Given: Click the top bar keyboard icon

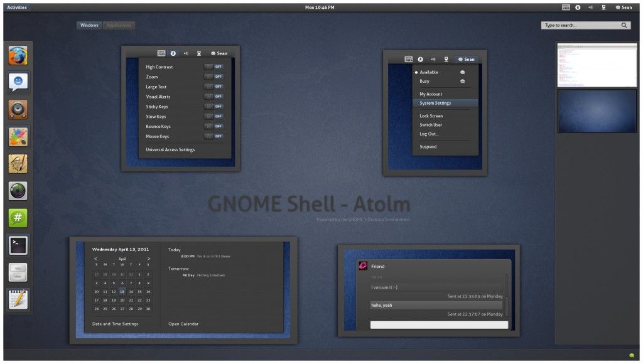Looking at the screenshot, I should coord(566,8).
